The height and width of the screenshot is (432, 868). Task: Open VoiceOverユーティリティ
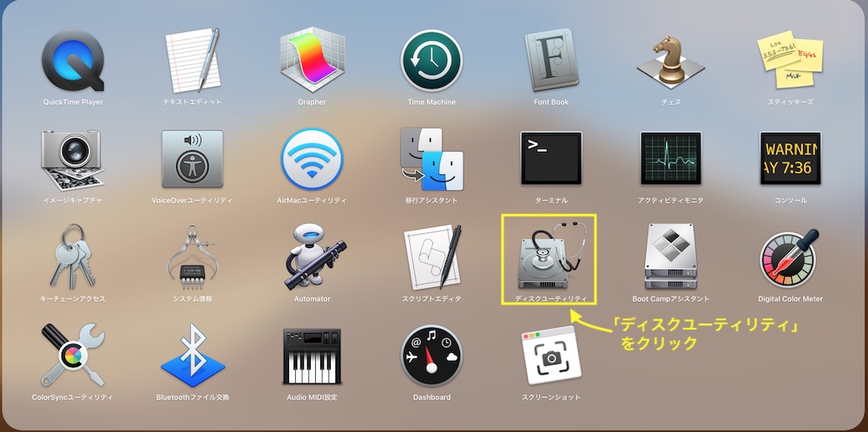tap(192, 160)
